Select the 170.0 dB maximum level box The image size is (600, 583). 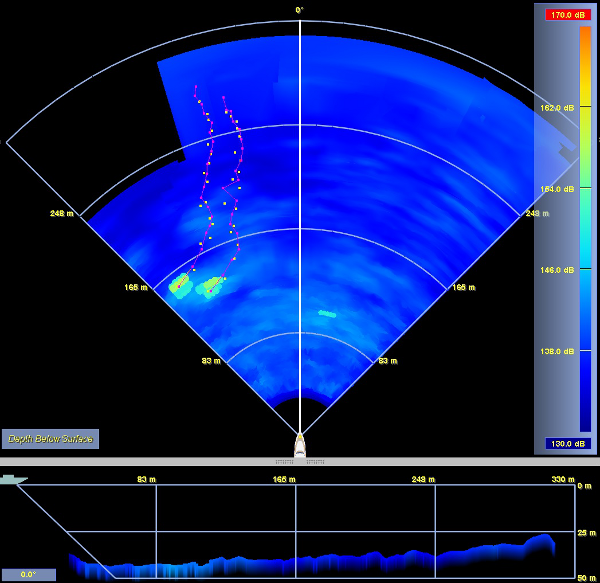click(x=567, y=14)
